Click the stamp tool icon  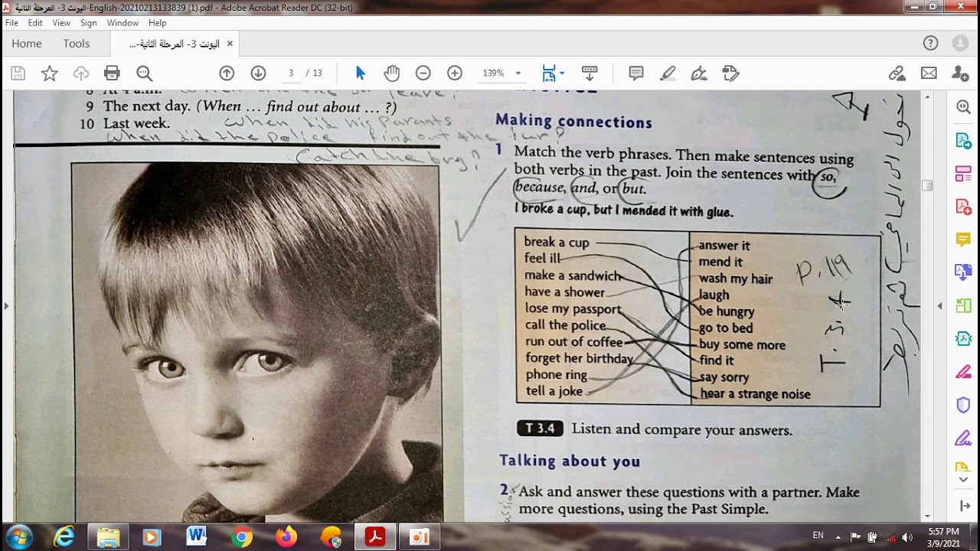pyautogui.click(x=730, y=73)
